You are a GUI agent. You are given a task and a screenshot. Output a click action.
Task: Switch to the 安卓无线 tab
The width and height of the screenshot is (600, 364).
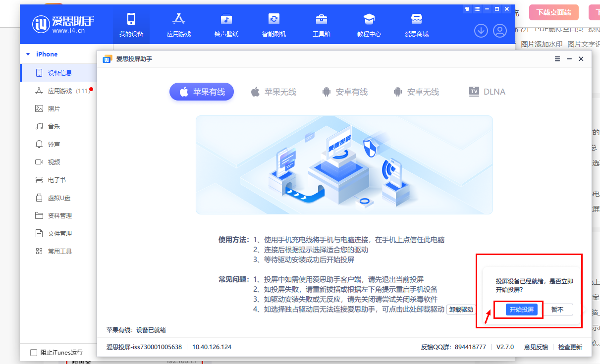point(416,92)
